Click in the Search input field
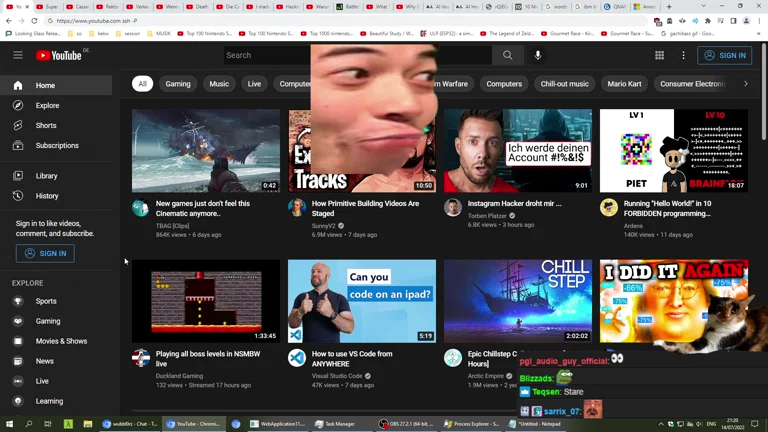Image resolution: width=768 pixels, height=432 pixels. click(266, 55)
